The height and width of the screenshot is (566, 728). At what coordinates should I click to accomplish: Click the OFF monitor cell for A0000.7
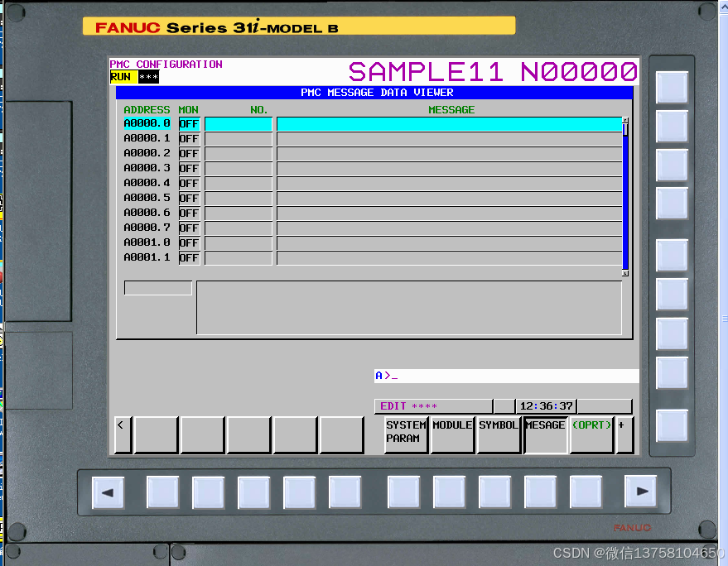click(x=189, y=228)
